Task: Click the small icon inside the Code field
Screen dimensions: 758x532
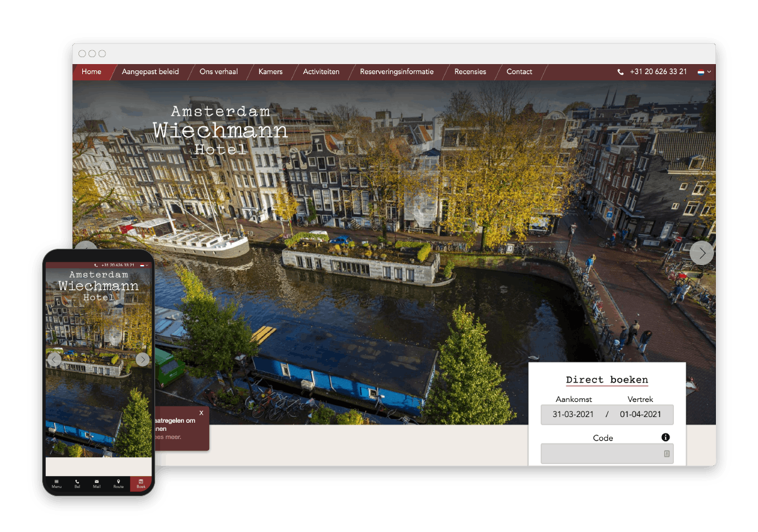Action: [666, 453]
